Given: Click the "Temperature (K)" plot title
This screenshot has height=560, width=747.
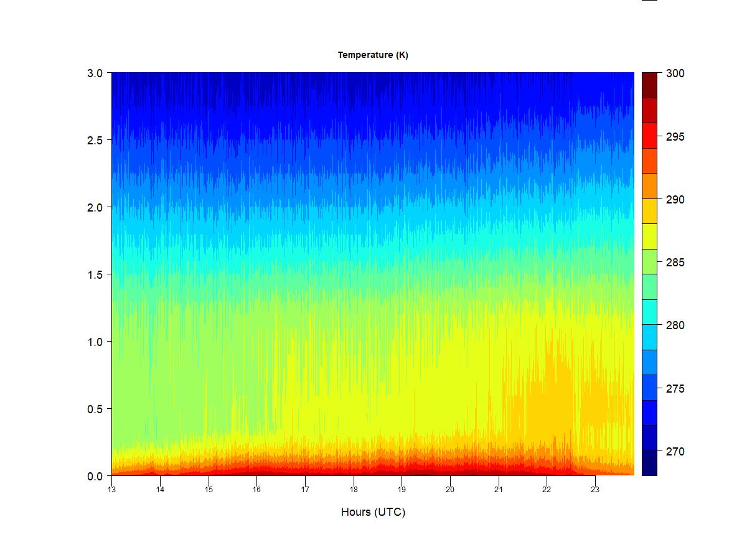Looking at the screenshot, I should click(x=373, y=55).
